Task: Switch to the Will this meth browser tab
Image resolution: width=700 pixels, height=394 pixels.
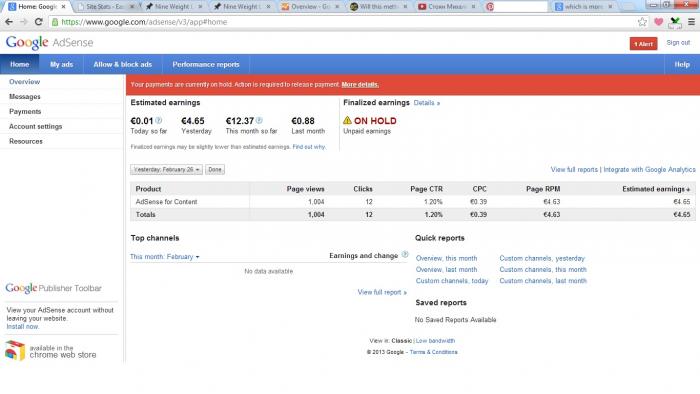Action: [378, 7]
